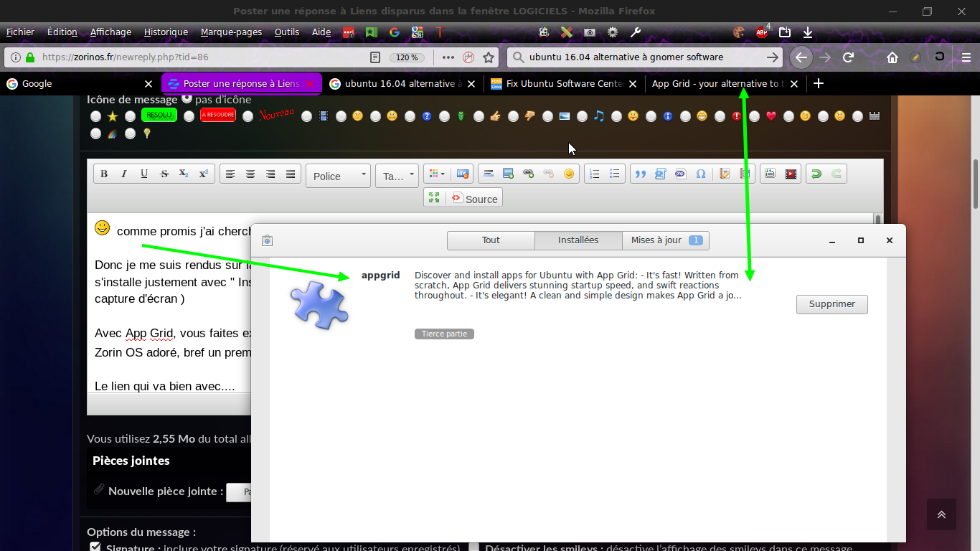Insert a smiley from the editor toolbar
This screenshot has height=551, width=980.
[569, 174]
